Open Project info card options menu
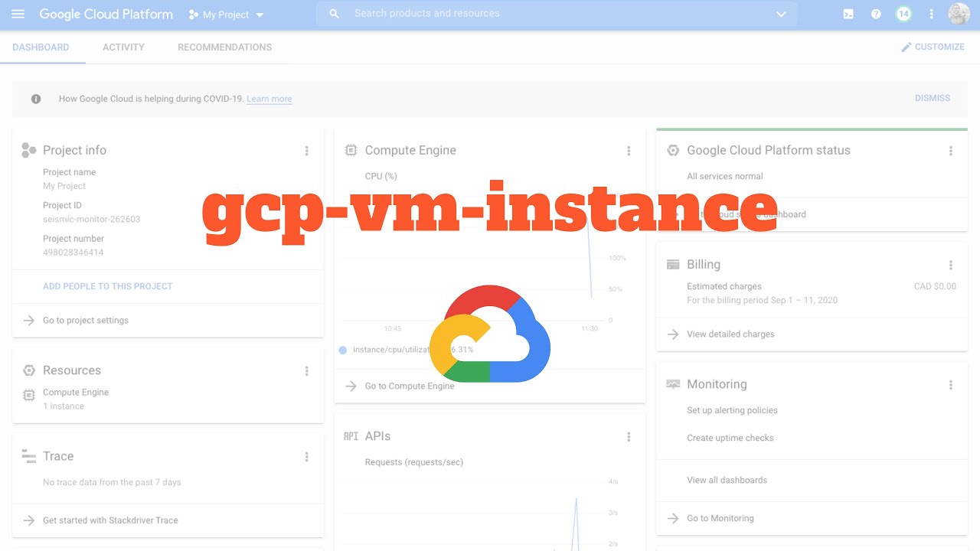980x551 pixels. 307,151
